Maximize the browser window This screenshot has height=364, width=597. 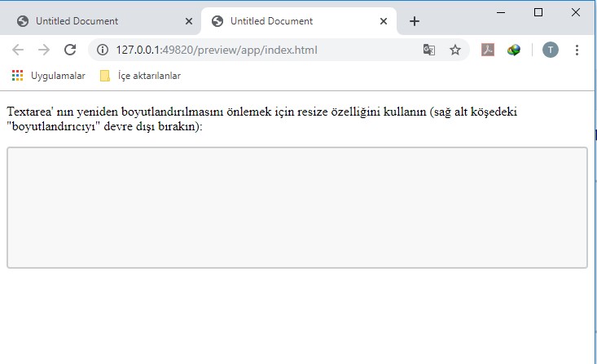pos(538,12)
